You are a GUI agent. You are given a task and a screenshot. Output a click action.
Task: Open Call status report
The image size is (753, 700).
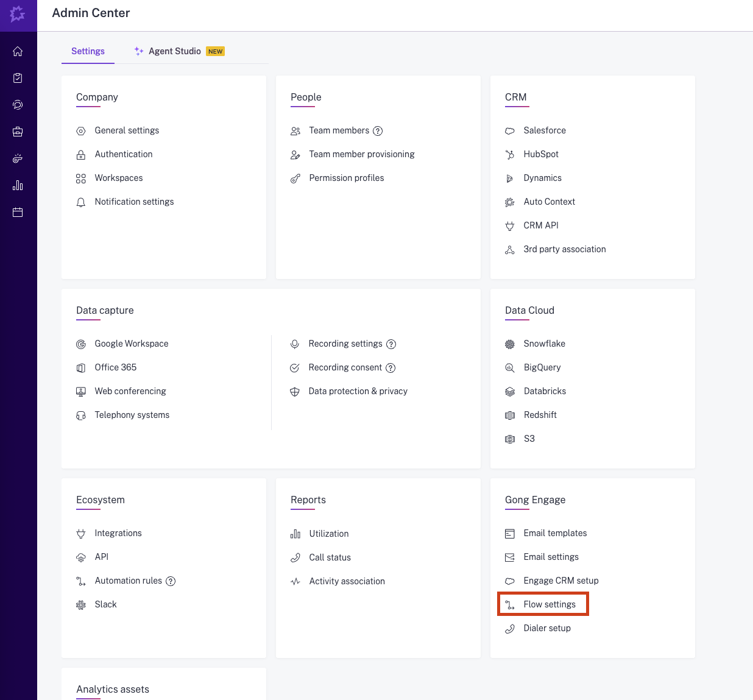[x=330, y=557]
